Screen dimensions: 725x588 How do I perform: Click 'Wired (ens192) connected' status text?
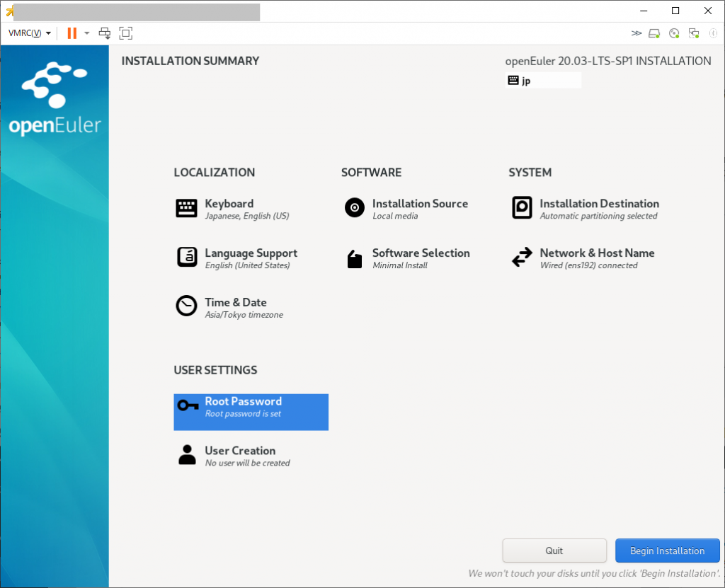[x=588, y=265]
